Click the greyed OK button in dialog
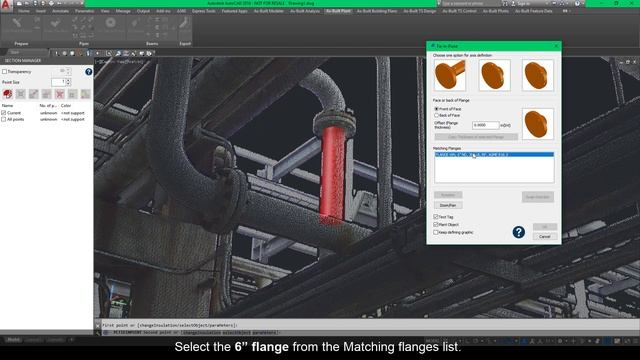 544,227
